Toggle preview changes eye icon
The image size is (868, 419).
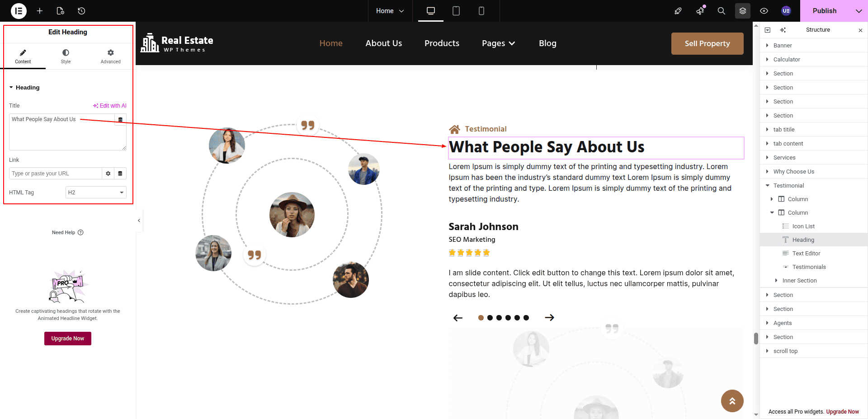point(764,11)
